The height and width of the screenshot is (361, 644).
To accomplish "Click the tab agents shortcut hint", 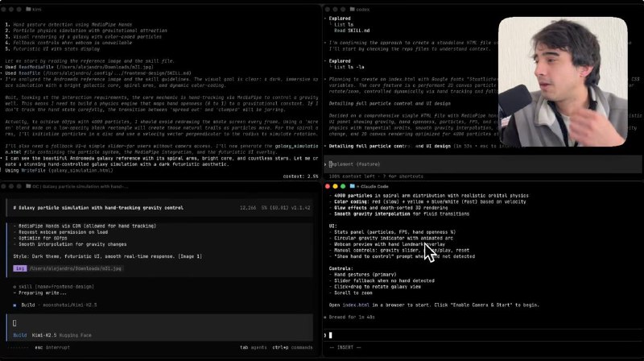I will tap(254, 347).
